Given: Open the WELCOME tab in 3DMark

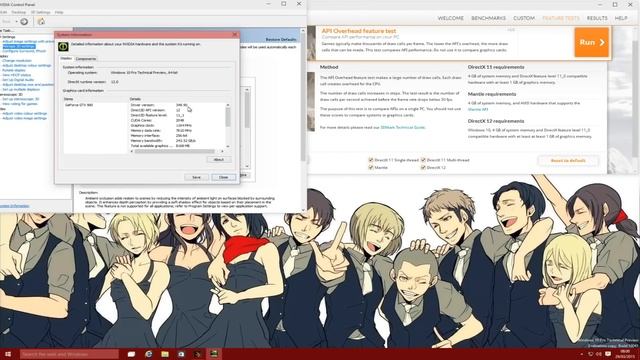Looking at the screenshot, I should click(x=451, y=18).
